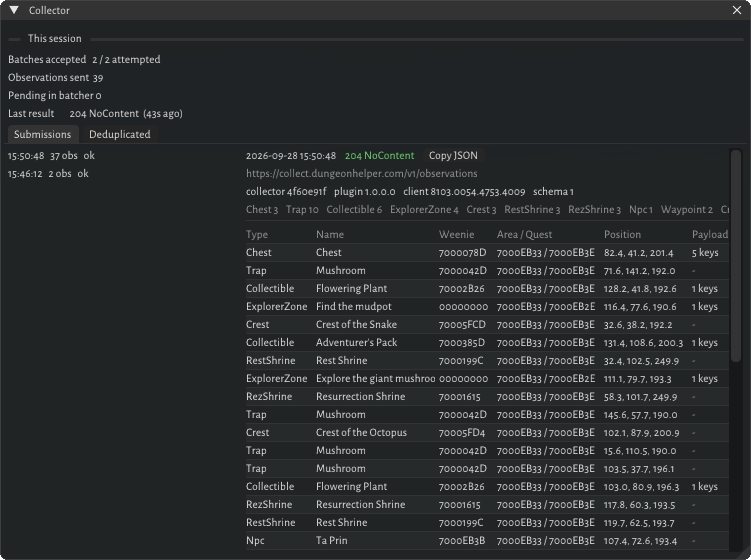
Task: Click the 204 NoContent green status
Action: pos(379,156)
